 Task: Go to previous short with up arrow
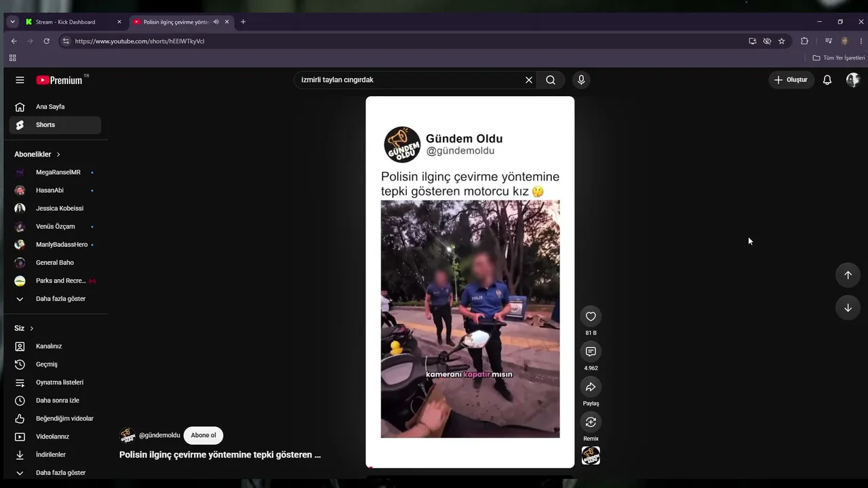[x=848, y=275]
